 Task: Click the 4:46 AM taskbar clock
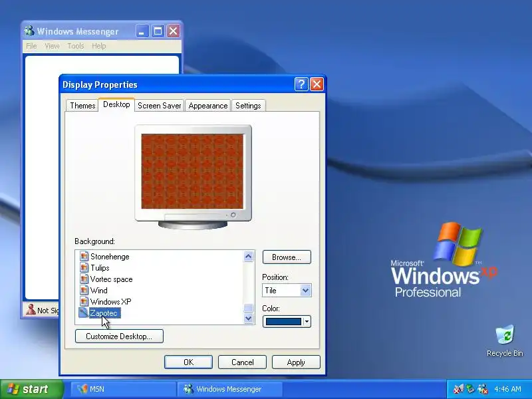point(507,389)
